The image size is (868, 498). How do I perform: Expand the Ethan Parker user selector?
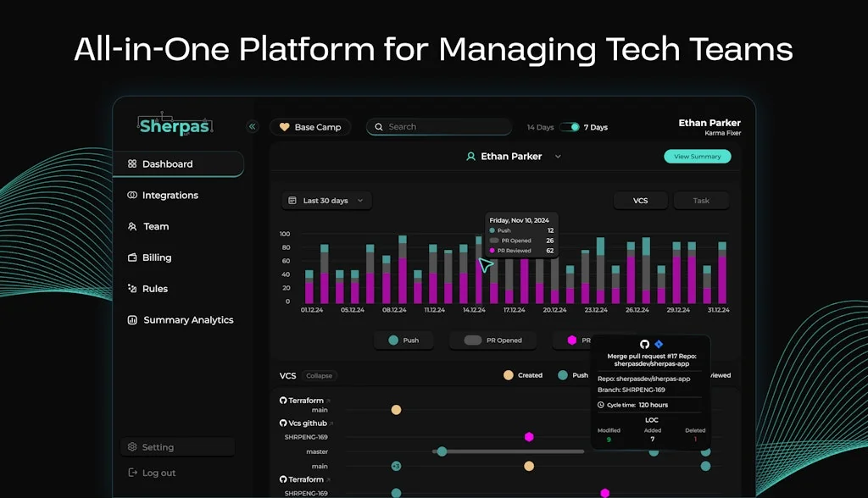click(558, 157)
